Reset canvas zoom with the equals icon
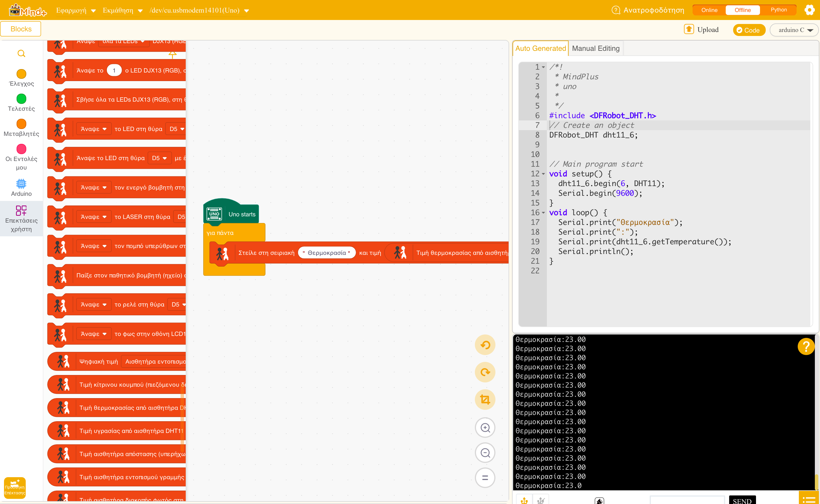 click(x=485, y=478)
